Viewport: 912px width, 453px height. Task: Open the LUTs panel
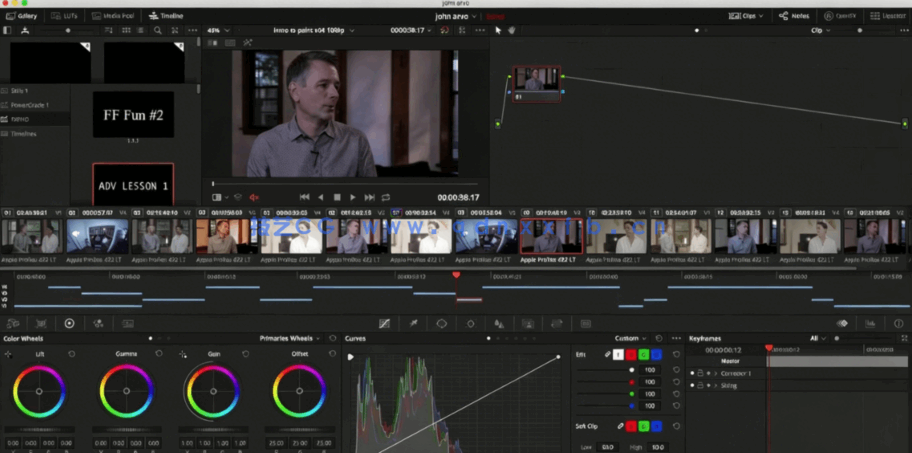click(63, 16)
